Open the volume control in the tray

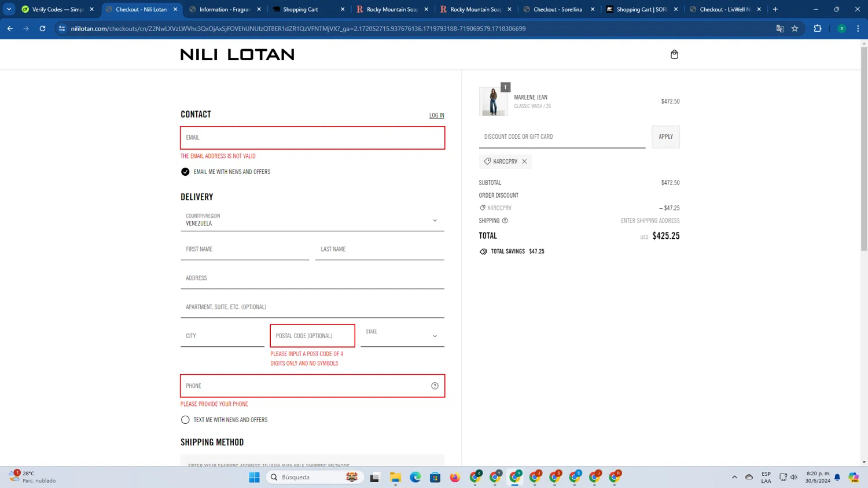[x=794, y=477]
